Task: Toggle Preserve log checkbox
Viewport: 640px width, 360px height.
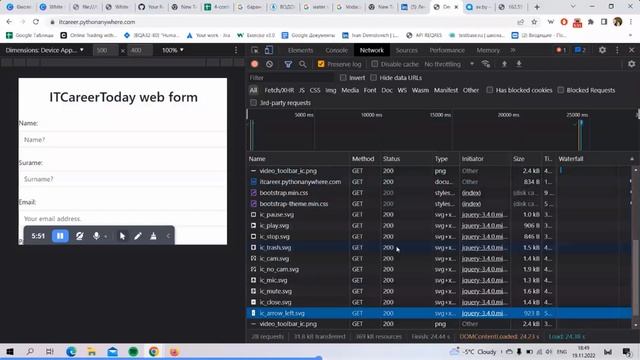Action: [x=321, y=64]
